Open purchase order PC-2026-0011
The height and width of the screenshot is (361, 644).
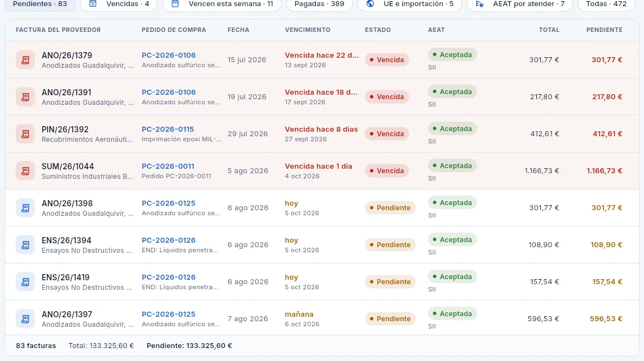pos(168,166)
